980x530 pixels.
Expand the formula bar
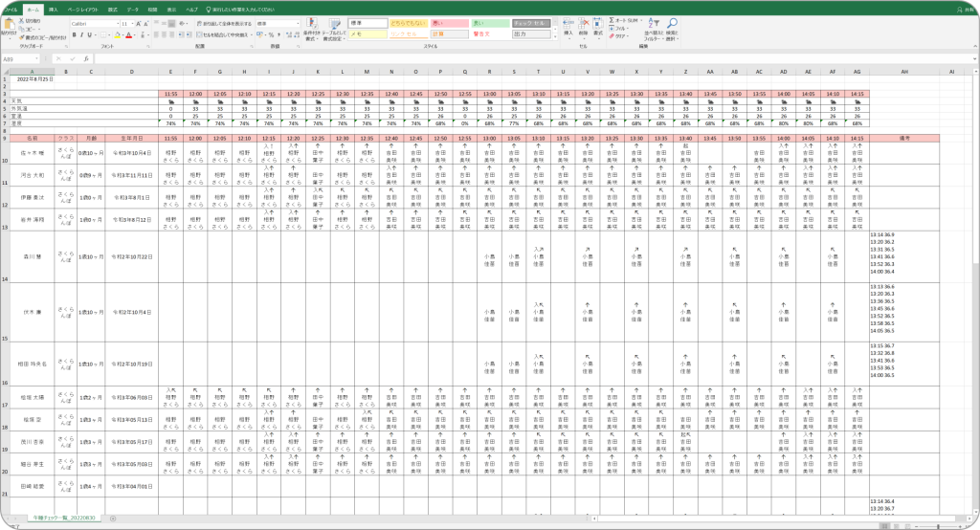[975, 58]
